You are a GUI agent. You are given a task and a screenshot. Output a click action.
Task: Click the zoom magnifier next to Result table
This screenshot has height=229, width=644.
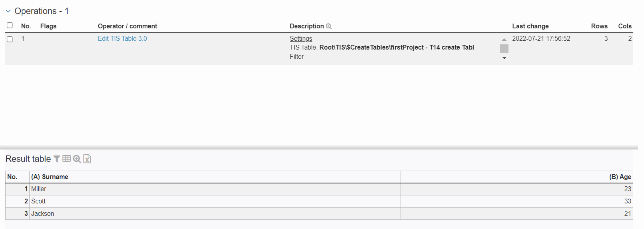(x=77, y=159)
